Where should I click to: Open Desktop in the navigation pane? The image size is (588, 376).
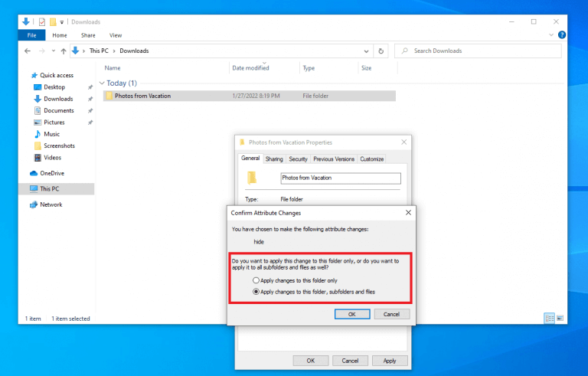[x=54, y=87]
